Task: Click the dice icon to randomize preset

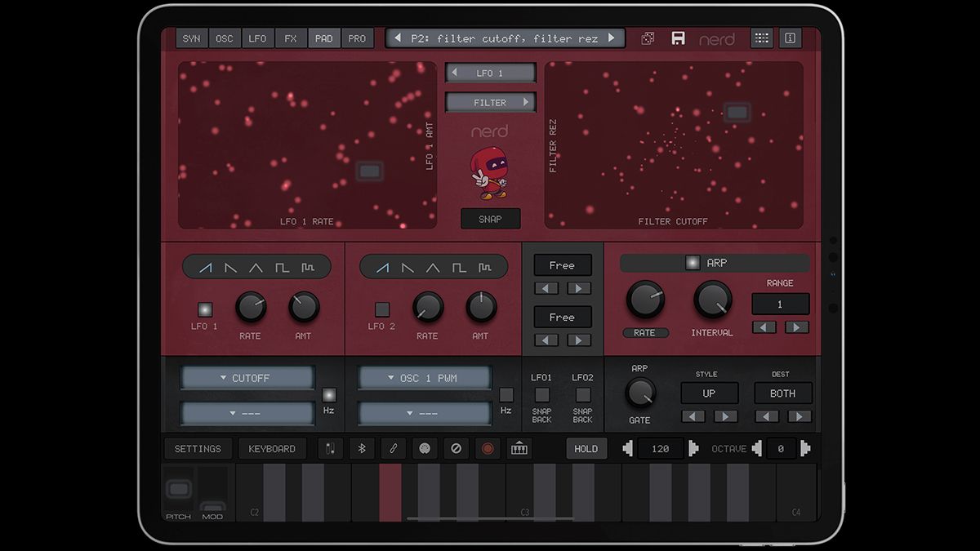Action: coord(647,38)
